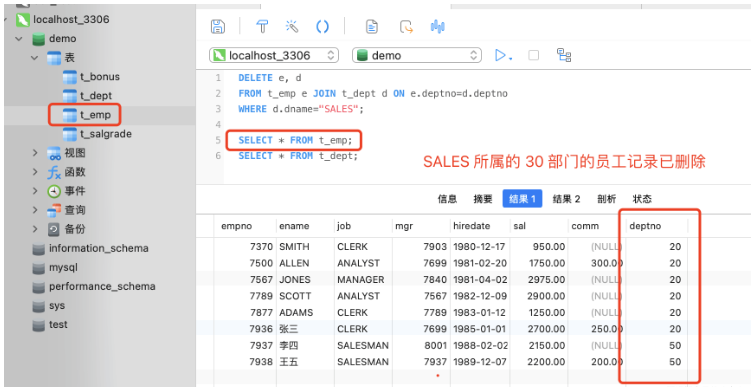The height and width of the screenshot is (387, 753).
Task: Click the 事件 events clock icon
Action: pos(54,191)
